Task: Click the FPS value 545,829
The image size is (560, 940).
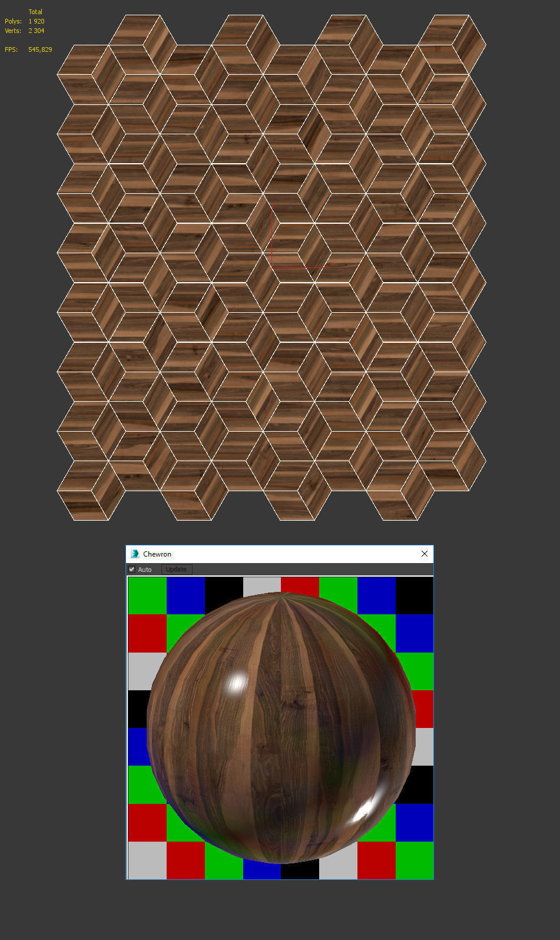Action: (40, 49)
